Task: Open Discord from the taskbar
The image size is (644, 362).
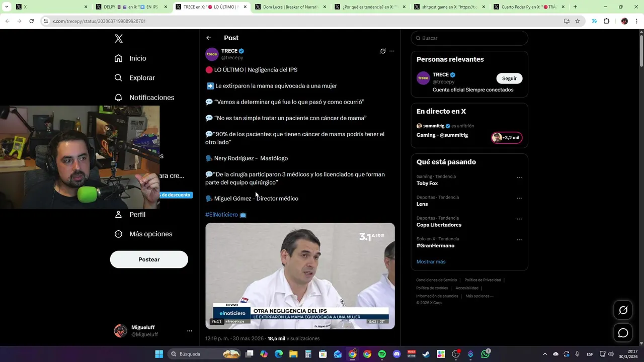Action: click(396, 354)
